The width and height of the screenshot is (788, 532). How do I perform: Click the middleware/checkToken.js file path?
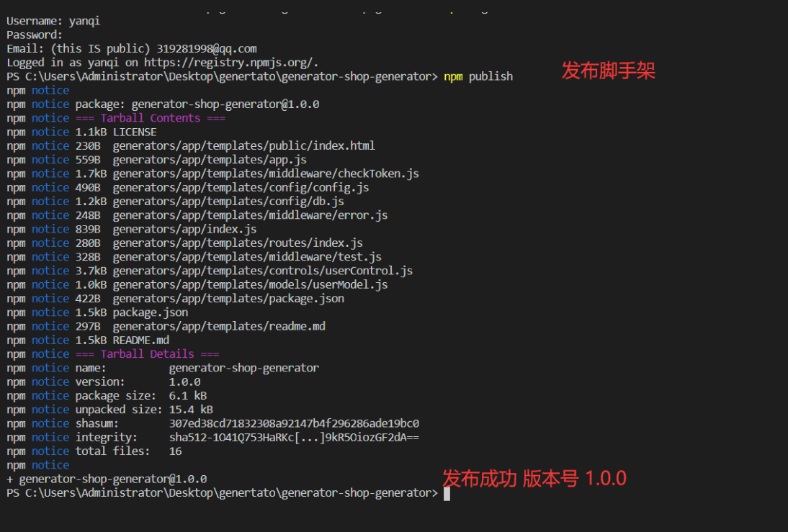point(266,173)
